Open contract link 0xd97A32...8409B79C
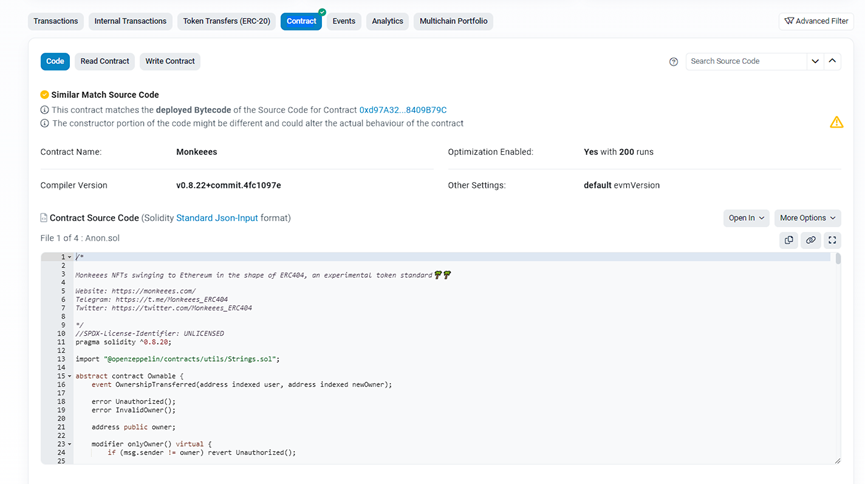 click(x=402, y=110)
